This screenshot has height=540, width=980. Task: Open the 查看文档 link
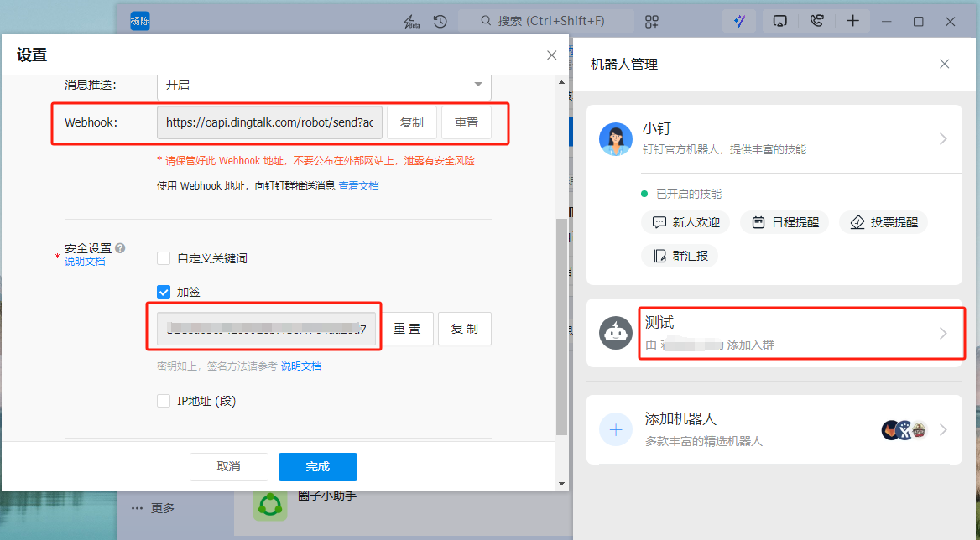coord(358,186)
